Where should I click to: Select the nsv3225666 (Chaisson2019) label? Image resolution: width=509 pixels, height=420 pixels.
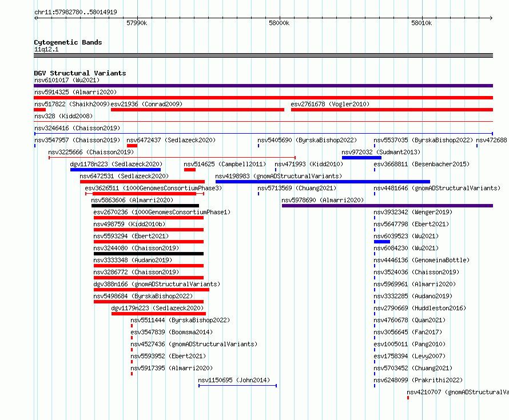coord(91,152)
